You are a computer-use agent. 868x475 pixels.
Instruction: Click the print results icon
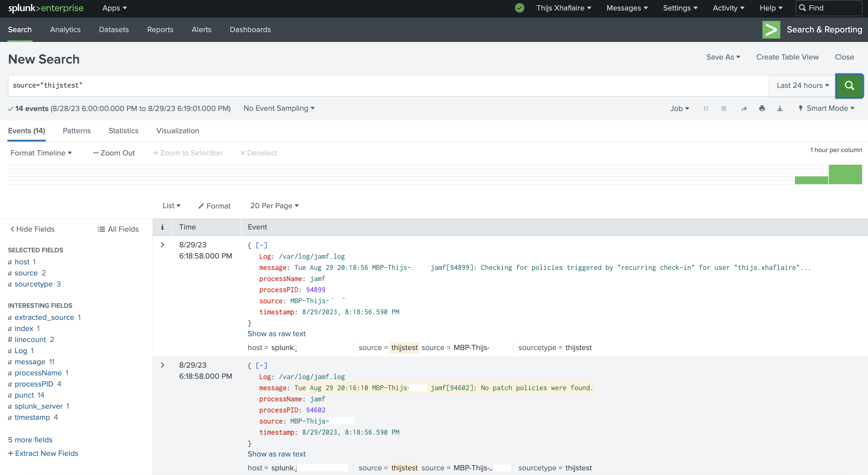tap(762, 108)
